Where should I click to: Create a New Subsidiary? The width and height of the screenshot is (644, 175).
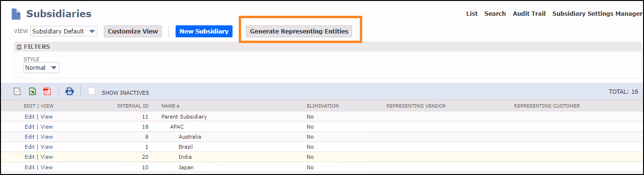coord(204,32)
